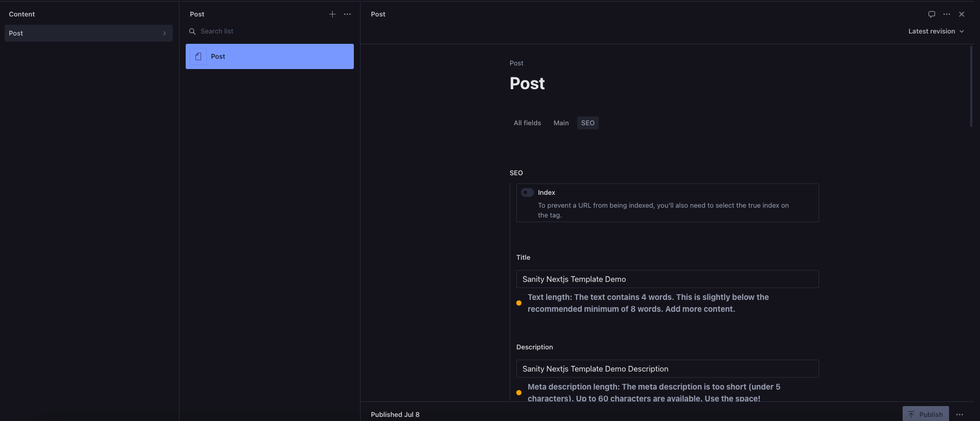The image size is (980, 421).
Task: Click the document pane vertical scrollbar
Action: tap(971, 87)
